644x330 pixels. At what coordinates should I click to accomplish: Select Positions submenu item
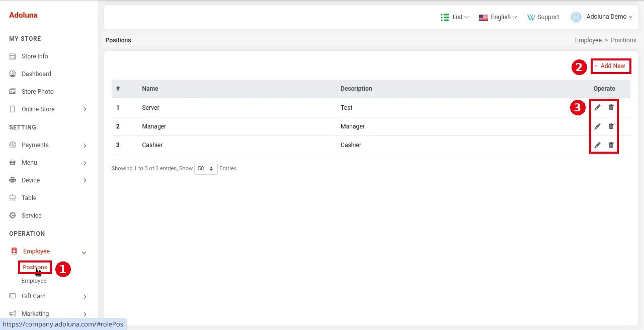point(35,268)
